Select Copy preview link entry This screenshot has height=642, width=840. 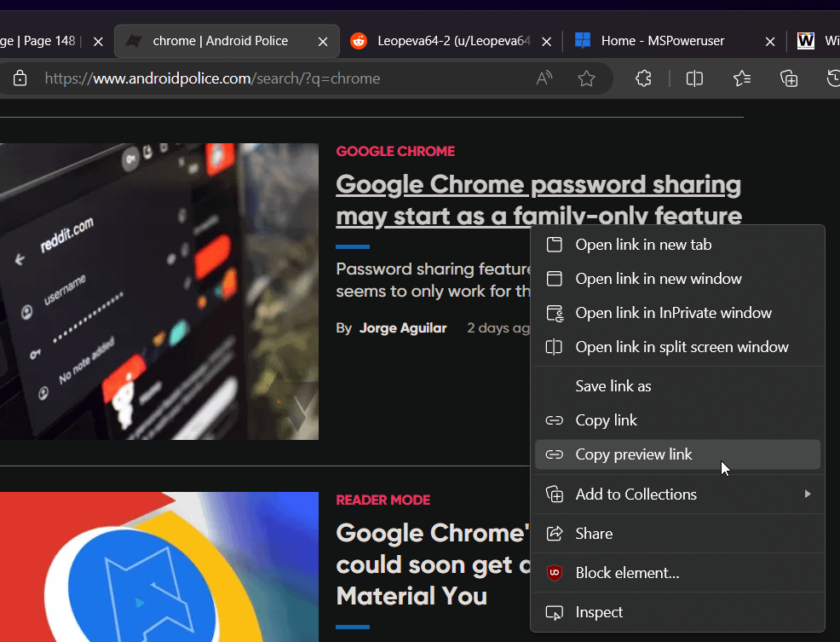(677, 454)
